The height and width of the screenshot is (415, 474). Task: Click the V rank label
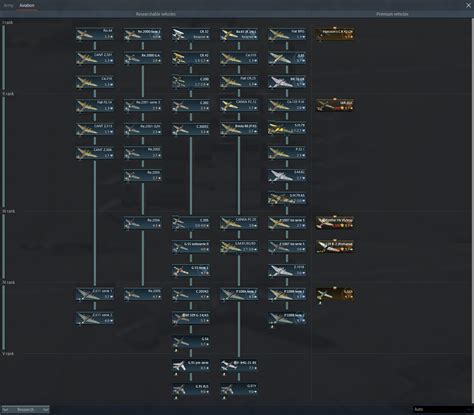coord(8,353)
